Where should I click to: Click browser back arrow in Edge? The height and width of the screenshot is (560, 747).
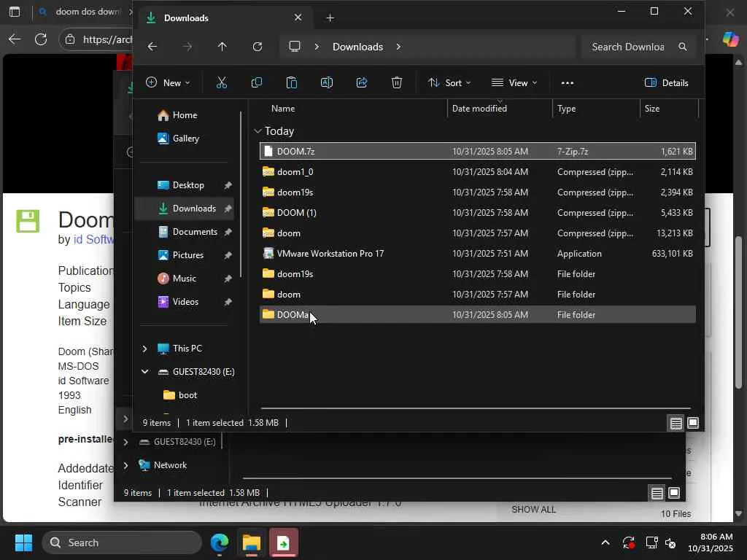pos(15,39)
